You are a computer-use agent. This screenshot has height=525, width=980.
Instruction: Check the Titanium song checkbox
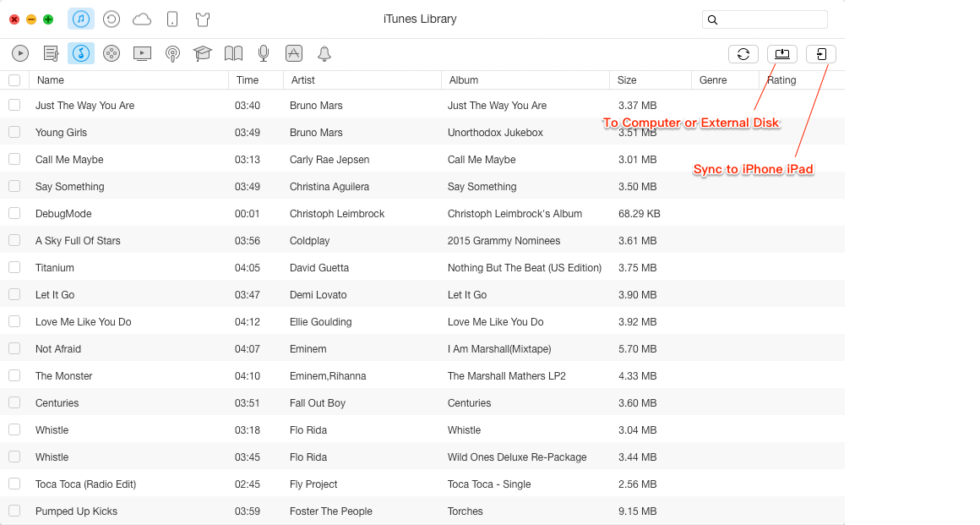pos(14,267)
